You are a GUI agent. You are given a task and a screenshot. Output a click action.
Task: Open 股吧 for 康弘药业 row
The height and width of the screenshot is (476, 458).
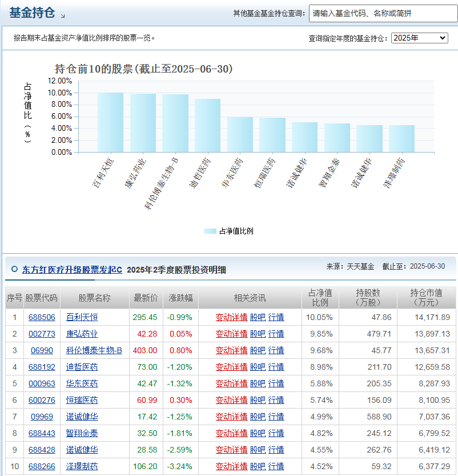pos(258,334)
